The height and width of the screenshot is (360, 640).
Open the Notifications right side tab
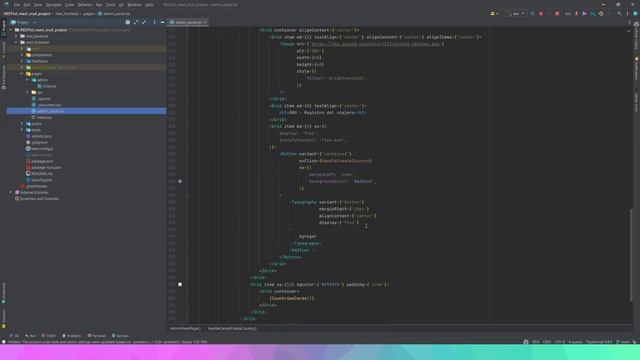tap(636, 68)
